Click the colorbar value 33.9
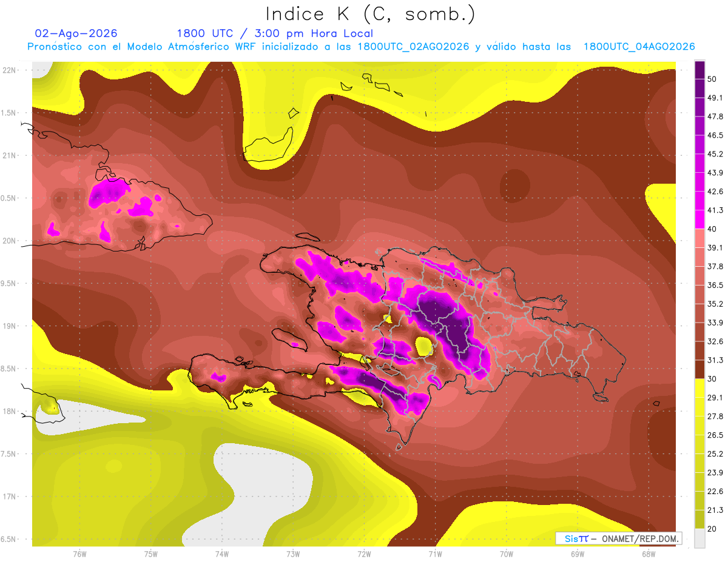The image size is (728, 562). coord(715,323)
